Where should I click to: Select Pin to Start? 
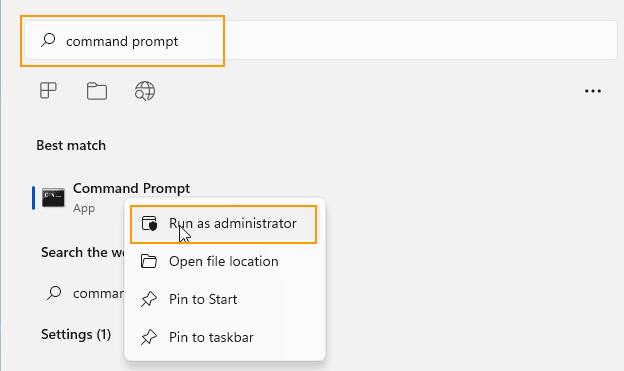pos(223,299)
